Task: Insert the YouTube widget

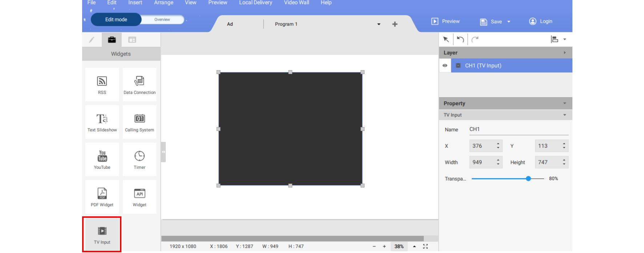Action: tap(102, 159)
